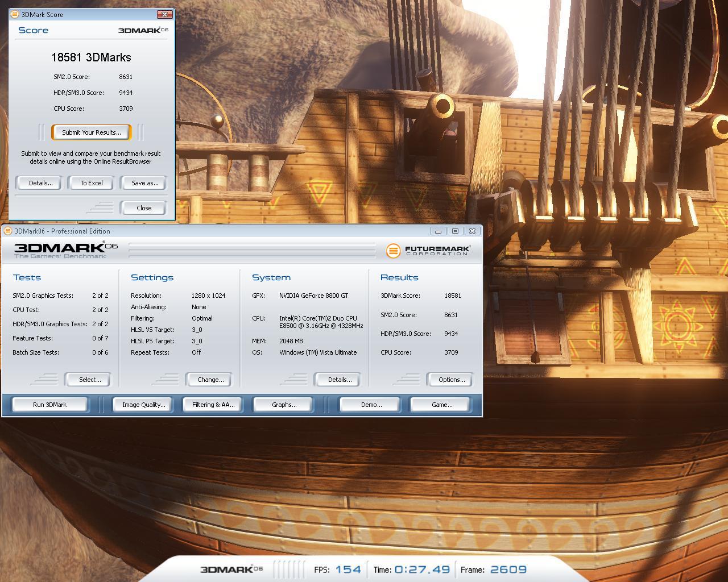Click OS text Windows Vista Ultimate
Viewport: 728px width, 582px height.
[318, 352]
